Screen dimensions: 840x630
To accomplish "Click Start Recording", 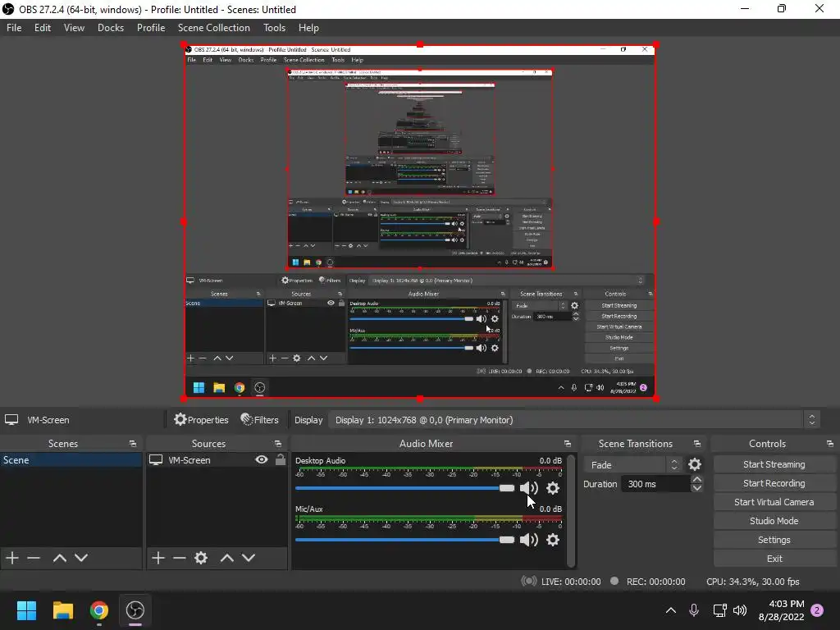I will [x=774, y=483].
